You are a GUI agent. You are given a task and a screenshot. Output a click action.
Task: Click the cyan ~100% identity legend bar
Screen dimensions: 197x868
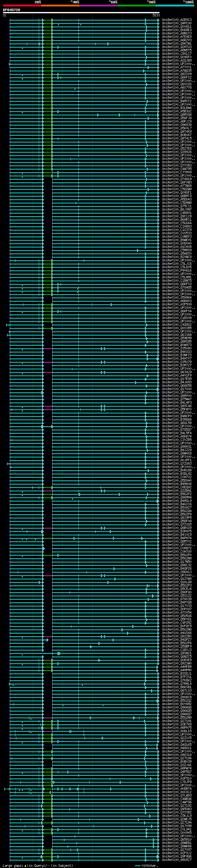pyautogui.click(x=175, y=6)
